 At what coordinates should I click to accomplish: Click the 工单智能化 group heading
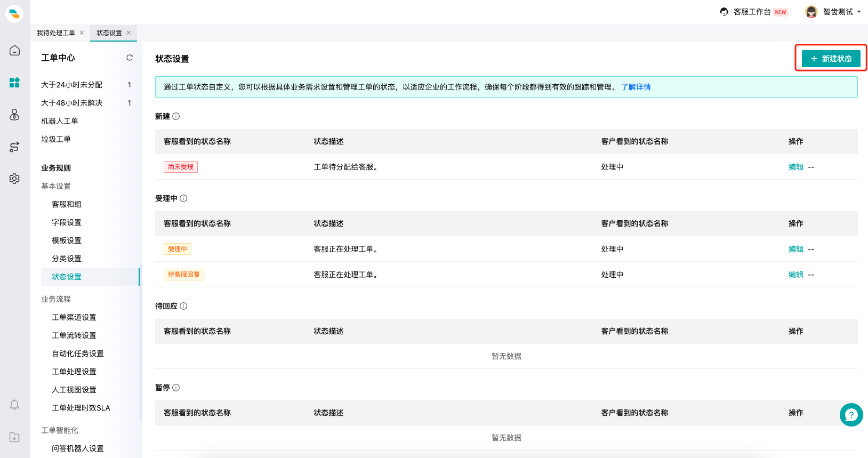pos(60,430)
